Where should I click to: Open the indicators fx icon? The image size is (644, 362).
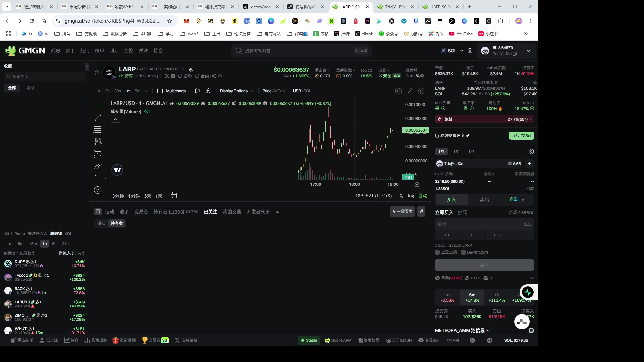[208, 91]
